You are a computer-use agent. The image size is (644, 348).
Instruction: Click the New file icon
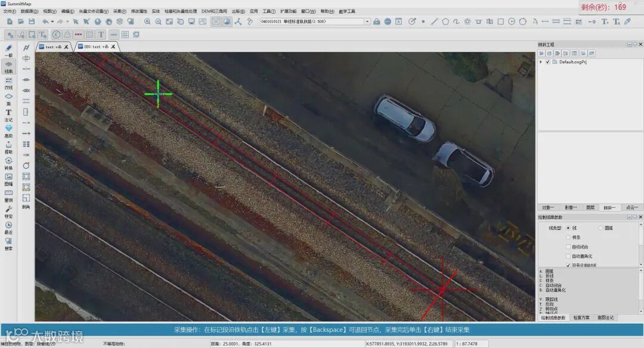point(10,21)
